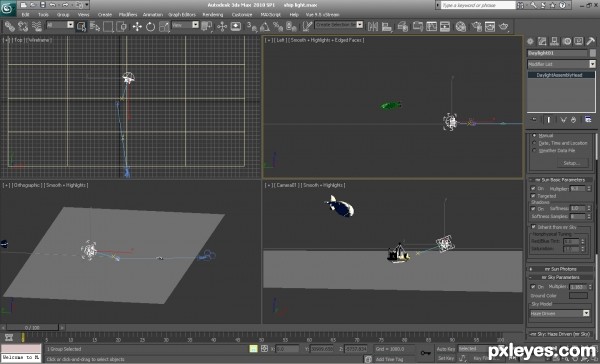Click the keyword search field
Image resolution: width=600 pixels, height=364 pixels.
(x=478, y=5)
